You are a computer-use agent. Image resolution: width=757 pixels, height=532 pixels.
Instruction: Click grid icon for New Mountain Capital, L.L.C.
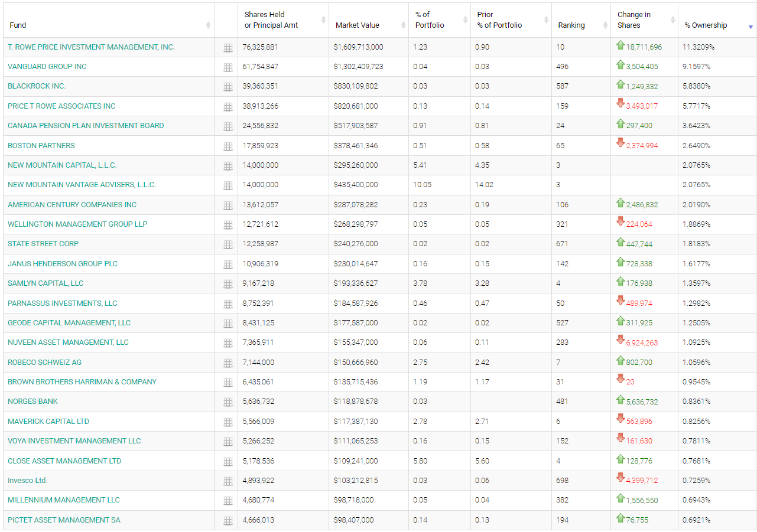(228, 166)
